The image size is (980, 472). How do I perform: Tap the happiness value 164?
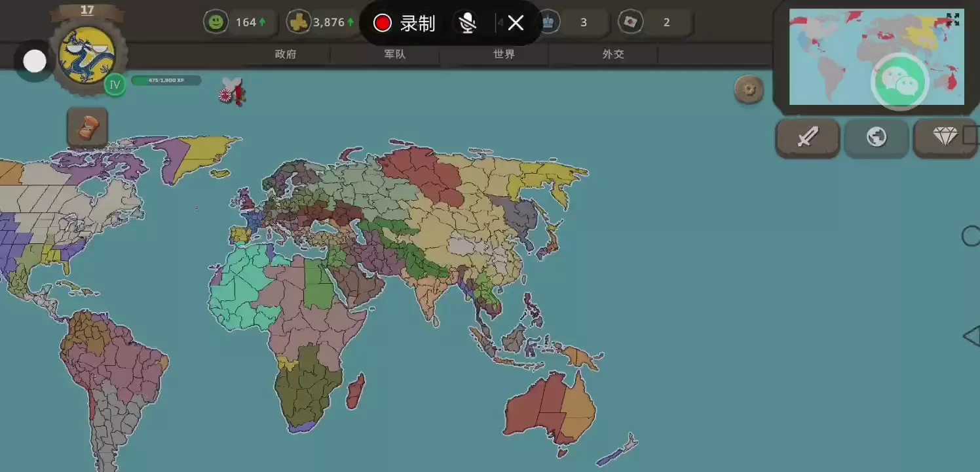246,22
